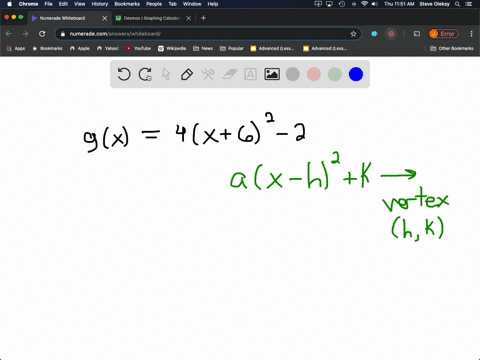Click the profile Error button
Viewport: 480px width, 360px height.
(x=444, y=34)
